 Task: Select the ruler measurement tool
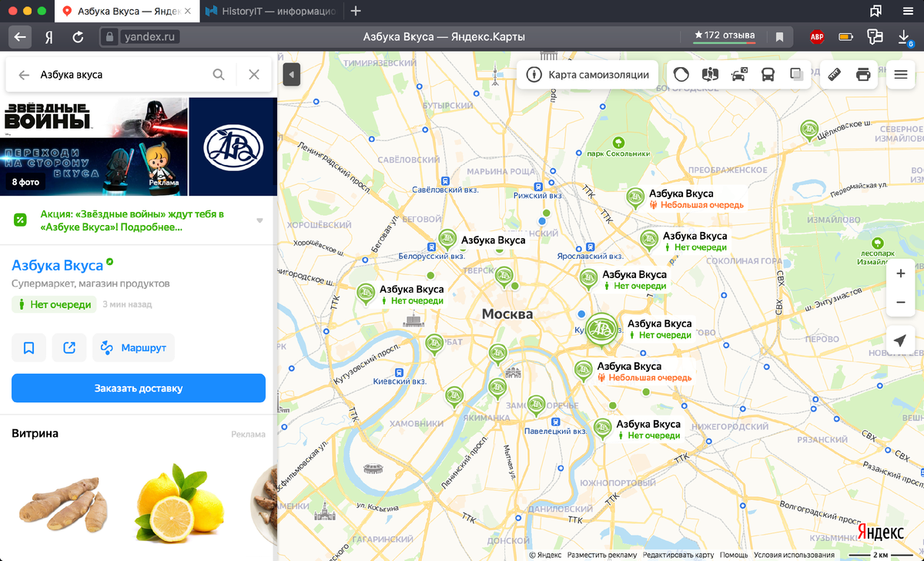835,75
